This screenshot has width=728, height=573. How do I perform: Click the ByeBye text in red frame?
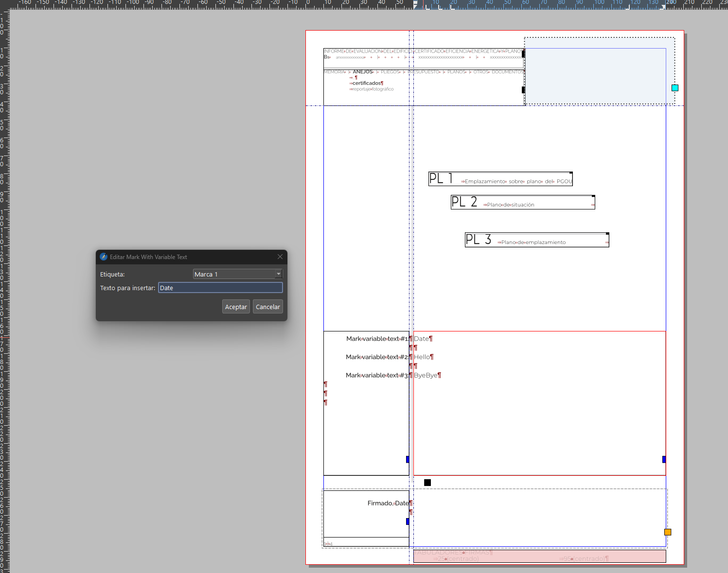pos(426,375)
